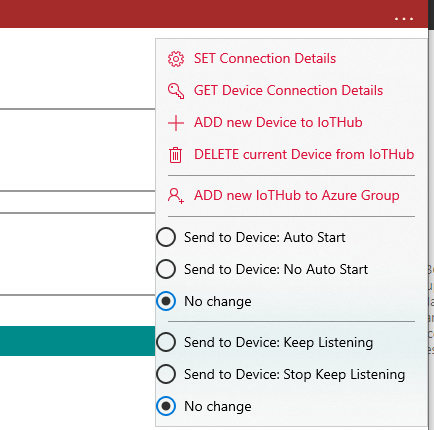The width and height of the screenshot is (434, 430).
Task: Choose SET Connection Details menu entry
Action: (x=265, y=59)
